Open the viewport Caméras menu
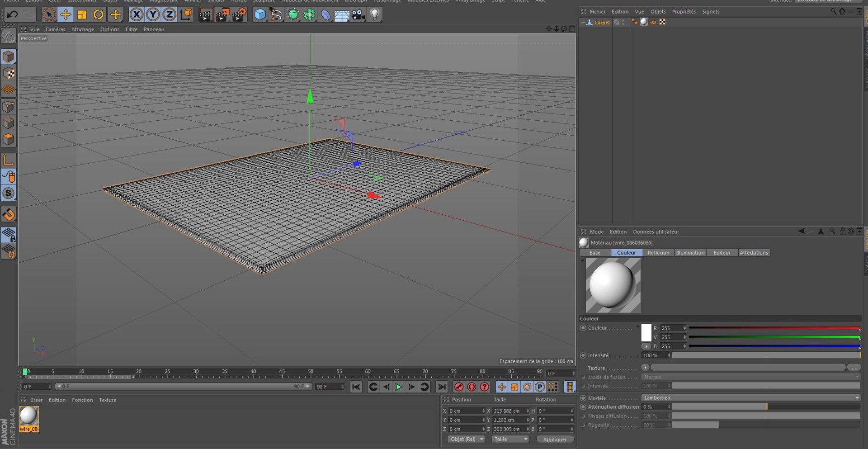Viewport: 868px width, 449px height. (55, 29)
